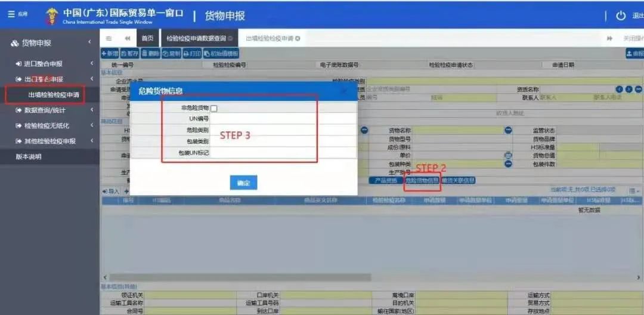This screenshot has width=644, height=315.
Task: Click the 单证关联信息 button
Action: (458, 180)
